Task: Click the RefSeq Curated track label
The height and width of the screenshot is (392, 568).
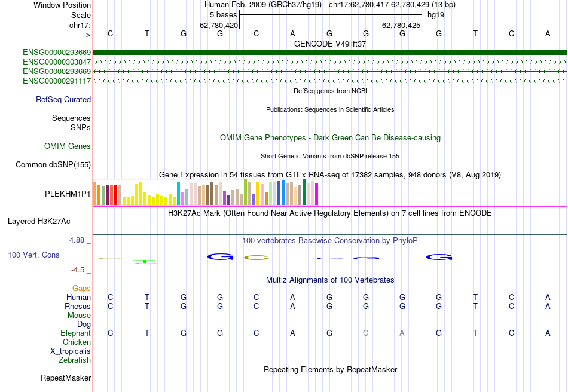Action: (x=63, y=100)
